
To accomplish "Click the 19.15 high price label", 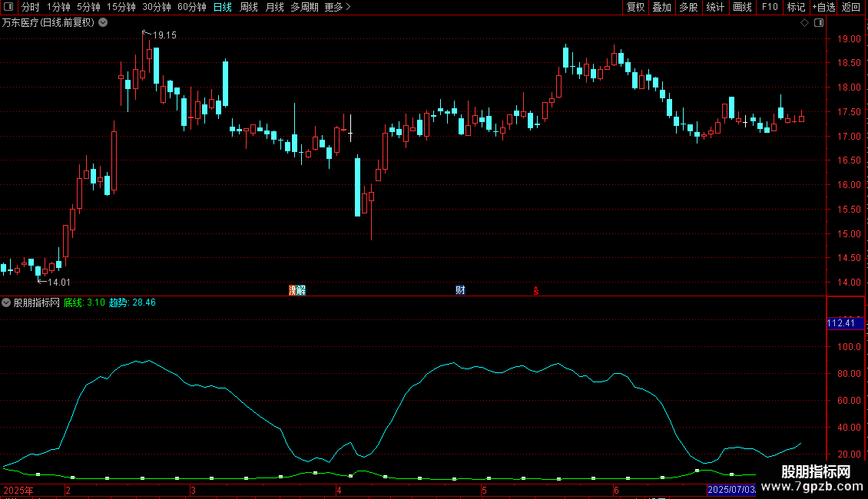I will click(x=164, y=35).
